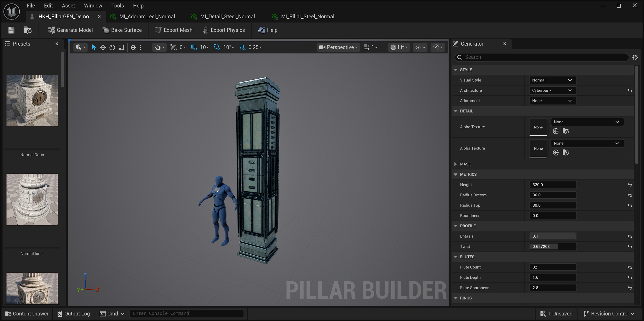Browse to first Alpha Texture asset
This screenshot has height=321, width=644.
tap(566, 131)
